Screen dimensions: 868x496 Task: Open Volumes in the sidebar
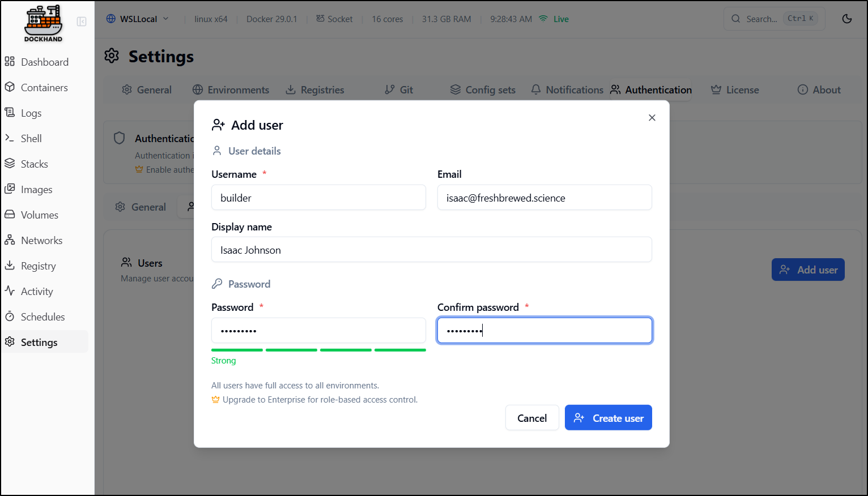click(39, 215)
